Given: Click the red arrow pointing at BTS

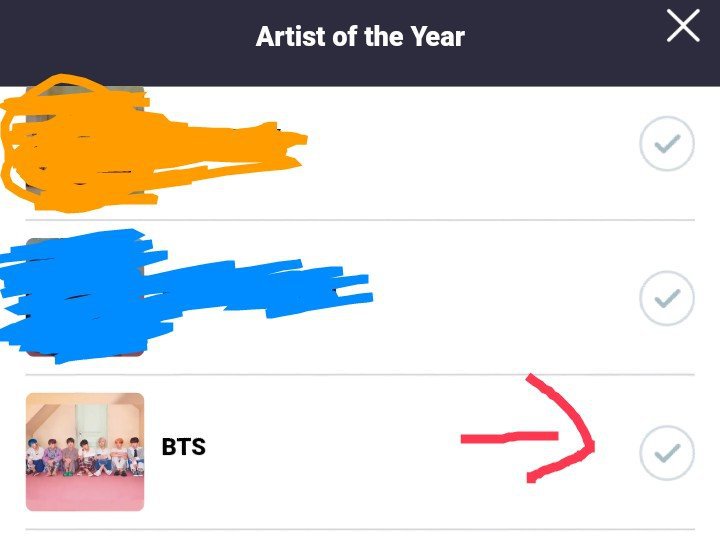Looking at the screenshot, I should [x=528, y=429].
